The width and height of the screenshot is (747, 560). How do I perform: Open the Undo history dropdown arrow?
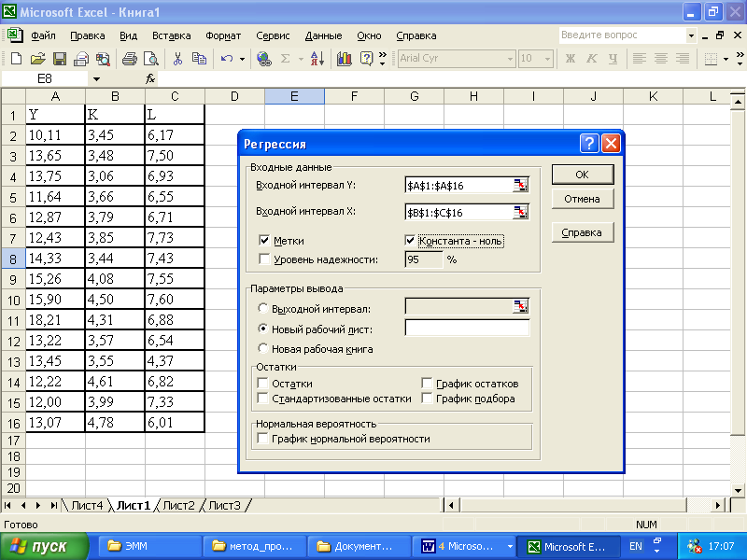242,59
